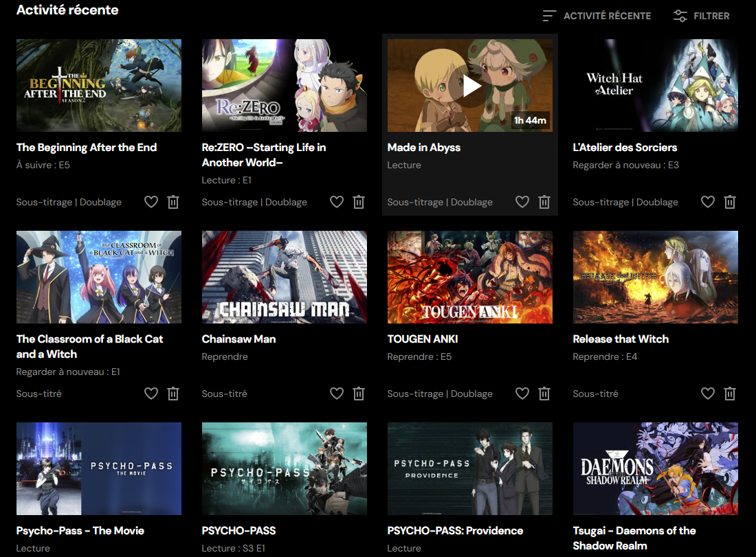This screenshot has height=557, width=756.
Task: Select the Release that Witch thumbnail
Action: (x=655, y=277)
